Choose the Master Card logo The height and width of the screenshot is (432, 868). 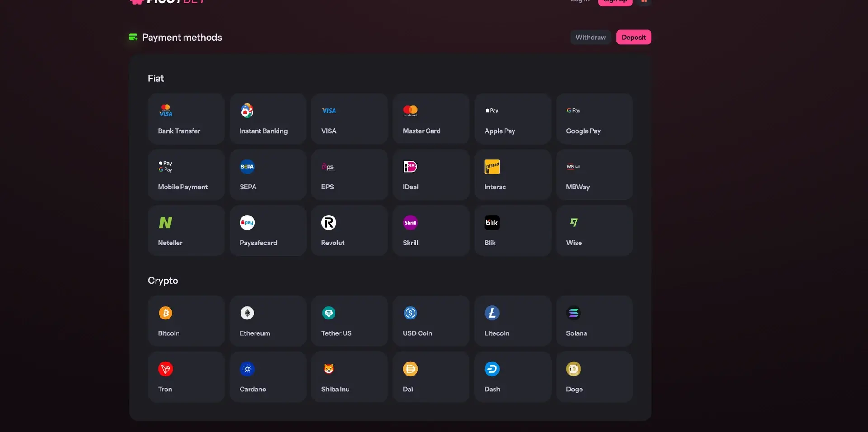pyautogui.click(x=410, y=111)
